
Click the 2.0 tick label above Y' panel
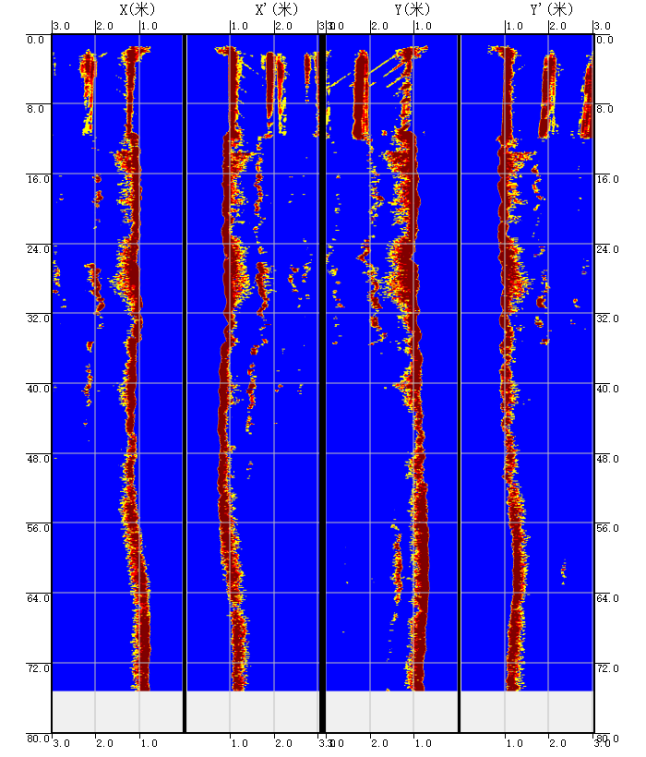coord(558,26)
